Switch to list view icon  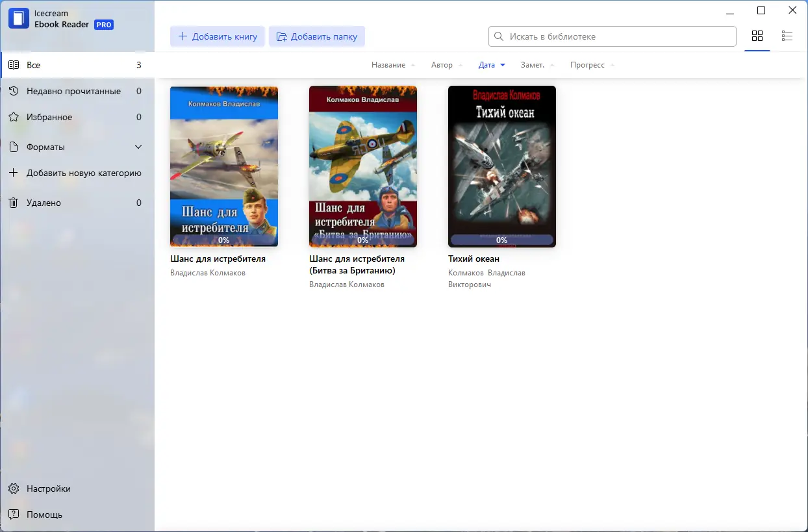[787, 36]
